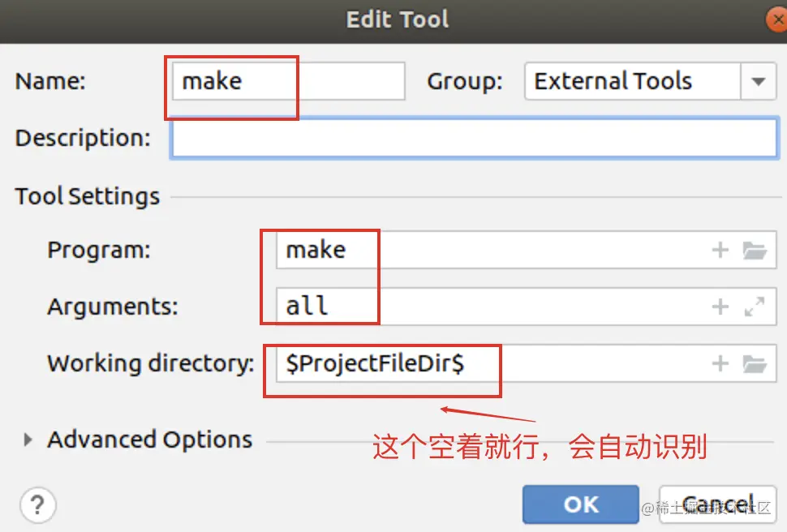Focus the Working directory field
This screenshot has width=787, height=532.
526,363
